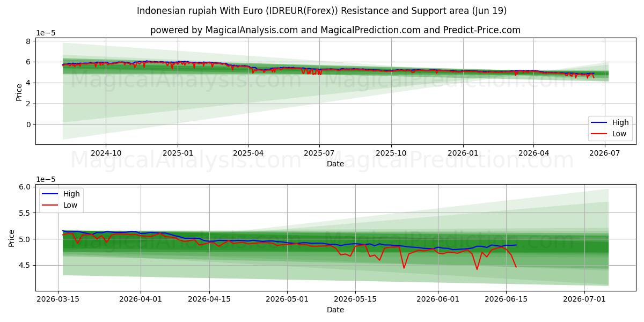
Task: Click 'Low' in the bottom chart legend
Action: point(71,205)
